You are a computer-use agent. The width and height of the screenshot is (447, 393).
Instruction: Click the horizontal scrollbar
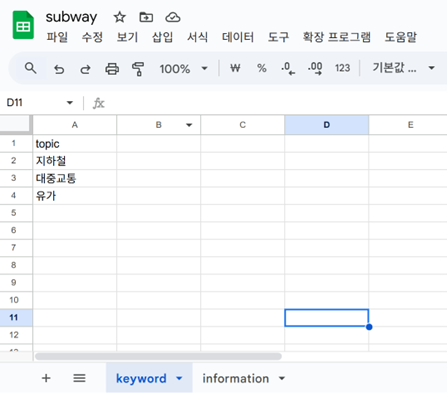158,356
